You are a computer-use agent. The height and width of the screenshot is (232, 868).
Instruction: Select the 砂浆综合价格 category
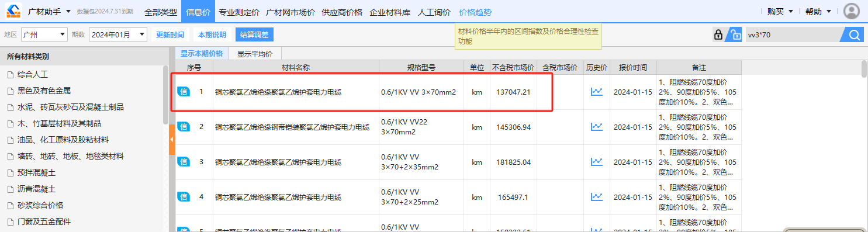[x=40, y=205]
